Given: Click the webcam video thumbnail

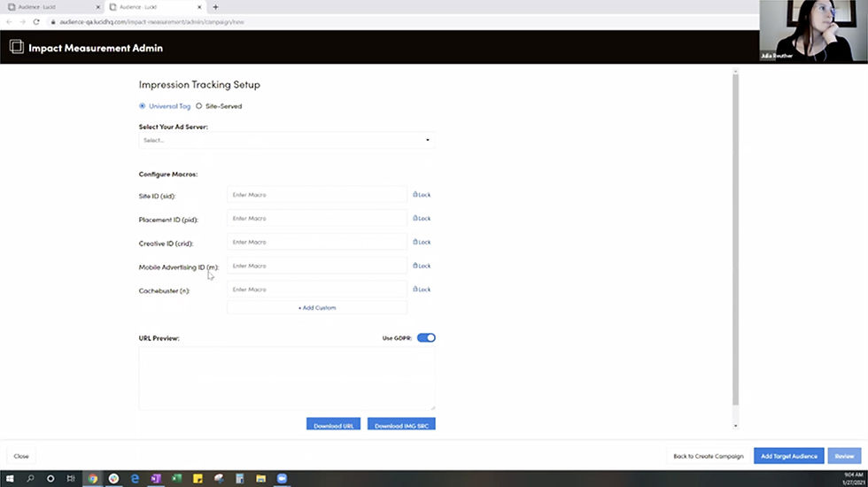Looking at the screenshot, I should [x=813, y=30].
